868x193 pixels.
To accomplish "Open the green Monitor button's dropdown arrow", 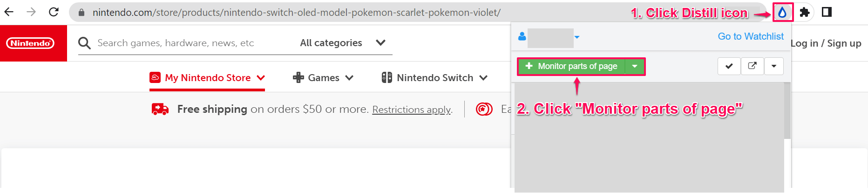I will (635, 66).
